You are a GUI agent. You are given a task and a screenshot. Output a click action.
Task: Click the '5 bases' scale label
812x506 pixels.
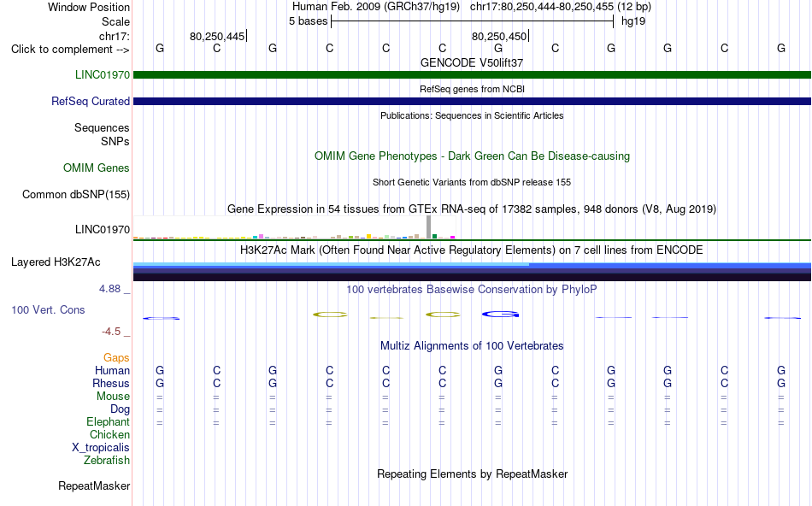(x=308, y=21)
